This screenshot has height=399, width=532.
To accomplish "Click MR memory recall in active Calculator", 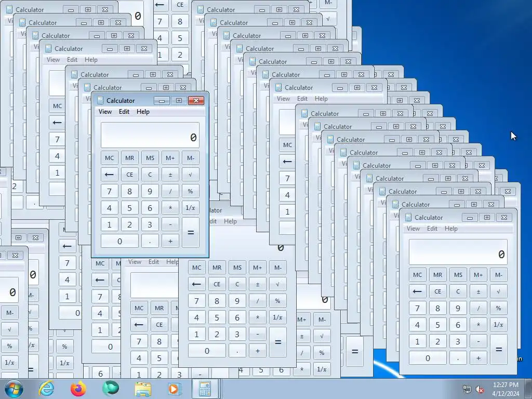I will pos(129,158).
